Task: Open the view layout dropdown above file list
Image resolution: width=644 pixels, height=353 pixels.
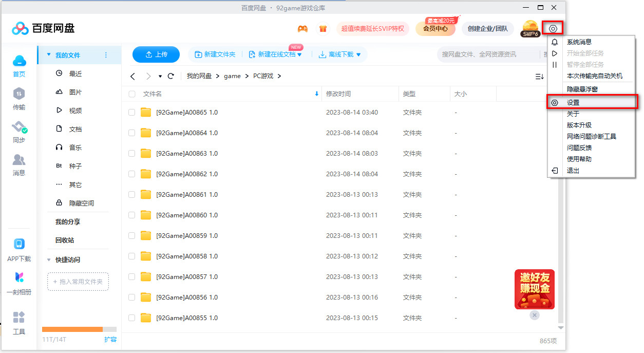Action: pyautogui.click(x=539, y=76)
